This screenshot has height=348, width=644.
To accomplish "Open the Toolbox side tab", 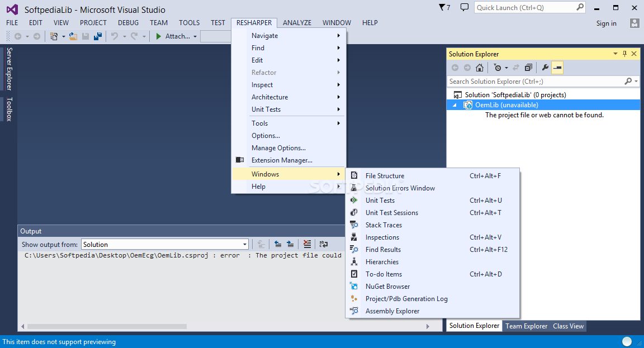I will (9, 109).
